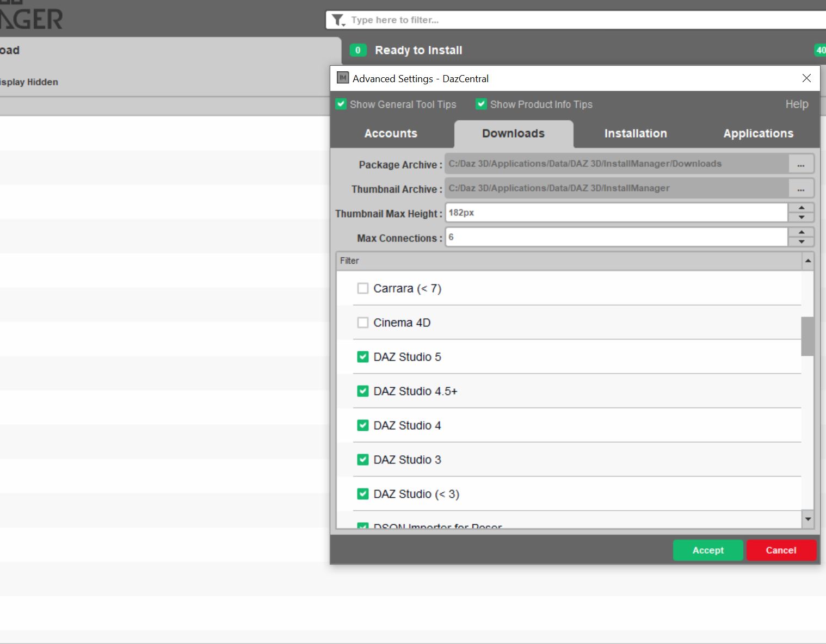Click the Accept button
Viewport: 826px width, 644px height.
point(708,550)
